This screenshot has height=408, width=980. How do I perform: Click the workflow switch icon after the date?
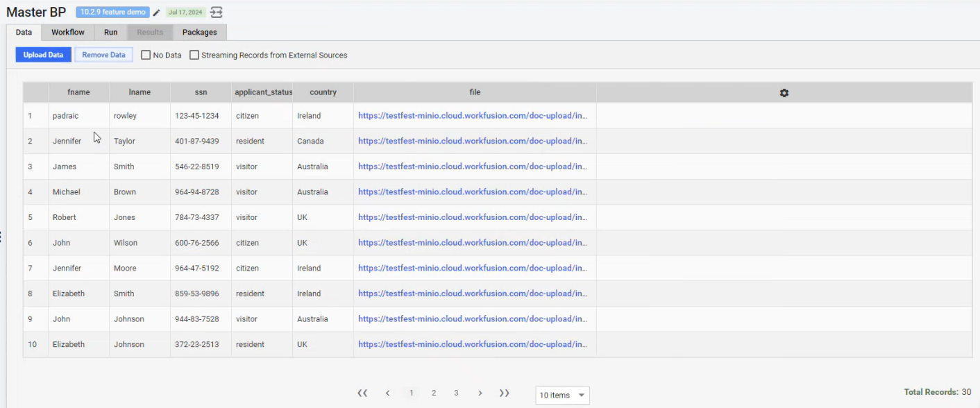(x=217, y=12)
